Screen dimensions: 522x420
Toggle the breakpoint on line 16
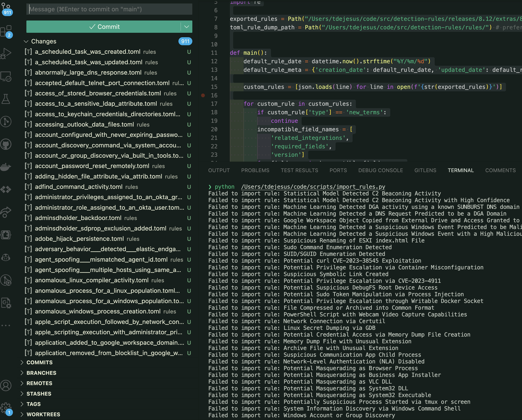(x=203, y=95)
